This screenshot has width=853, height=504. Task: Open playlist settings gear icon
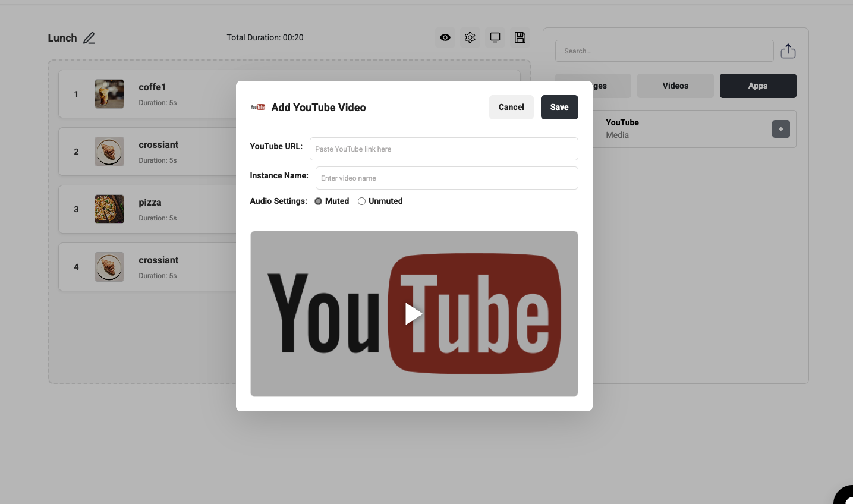(470, 37)
